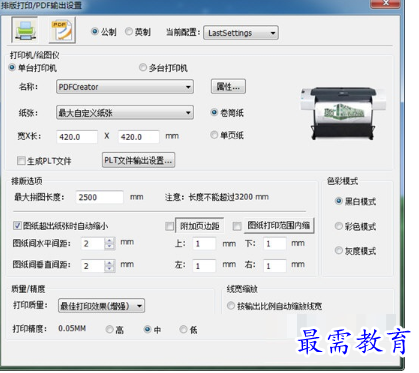Toggle the 附加页边距 checkbox

click(169, 226)
